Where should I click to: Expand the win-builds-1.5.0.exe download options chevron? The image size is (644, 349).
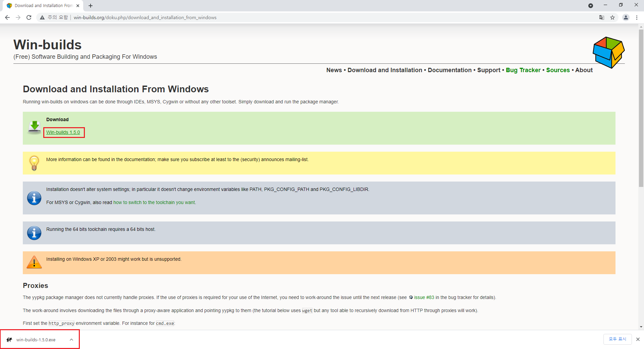click(x=71, y=340)
